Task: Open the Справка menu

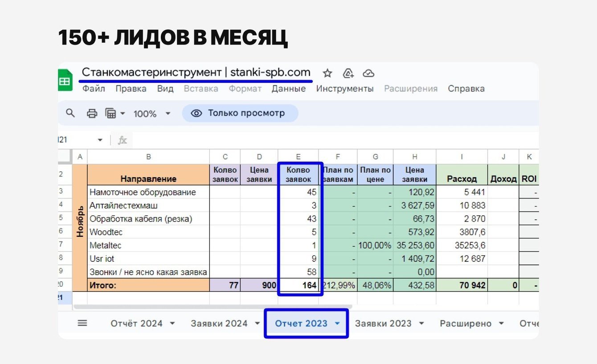Action: pyautogui.click(x=466, y=89)
